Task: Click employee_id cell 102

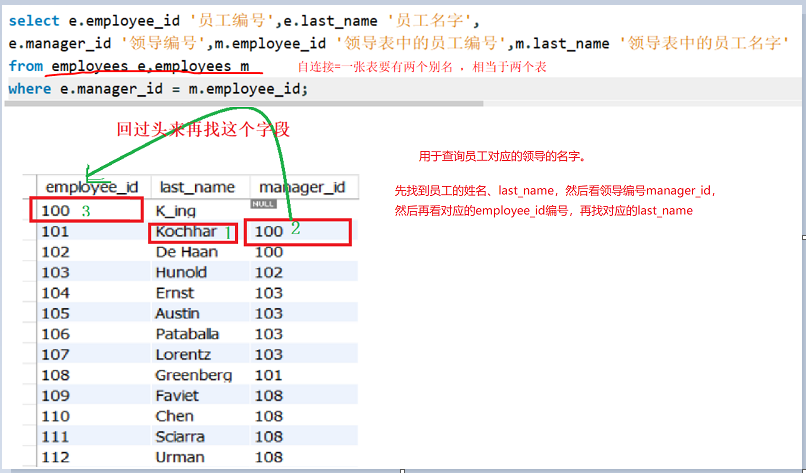Action: point(94,252)
